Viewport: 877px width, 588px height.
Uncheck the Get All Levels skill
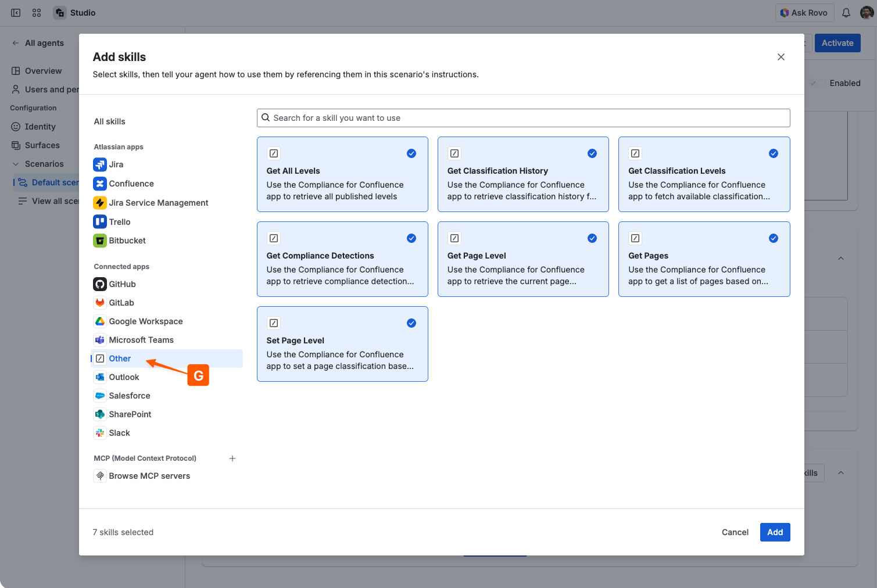click(411, 153)
